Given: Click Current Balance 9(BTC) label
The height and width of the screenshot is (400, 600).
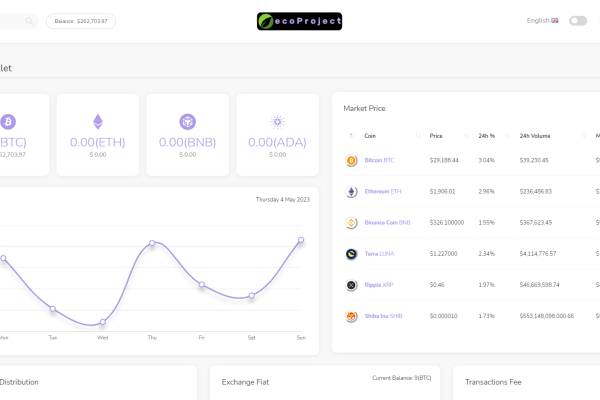Looking at the screenshot, I should click(x=401, y=378).
